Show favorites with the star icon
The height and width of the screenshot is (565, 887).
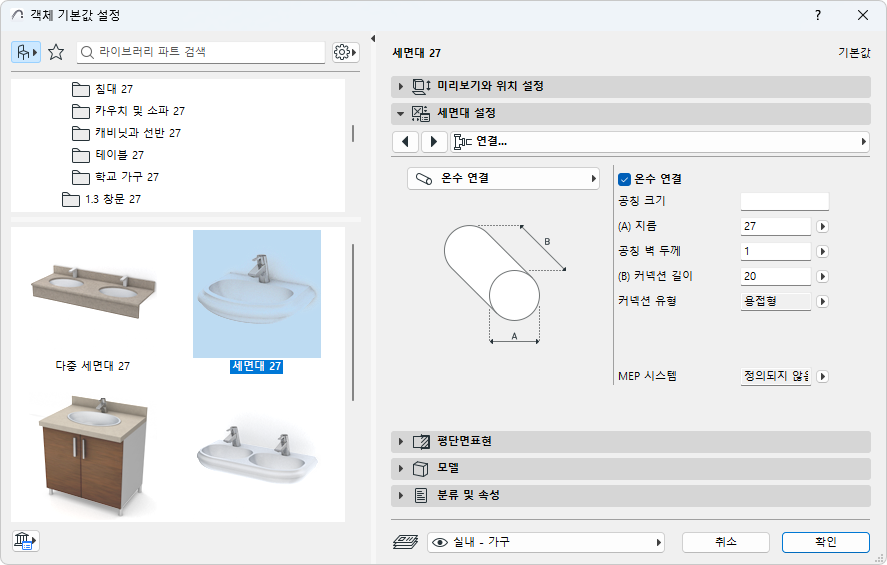point(56,53)
